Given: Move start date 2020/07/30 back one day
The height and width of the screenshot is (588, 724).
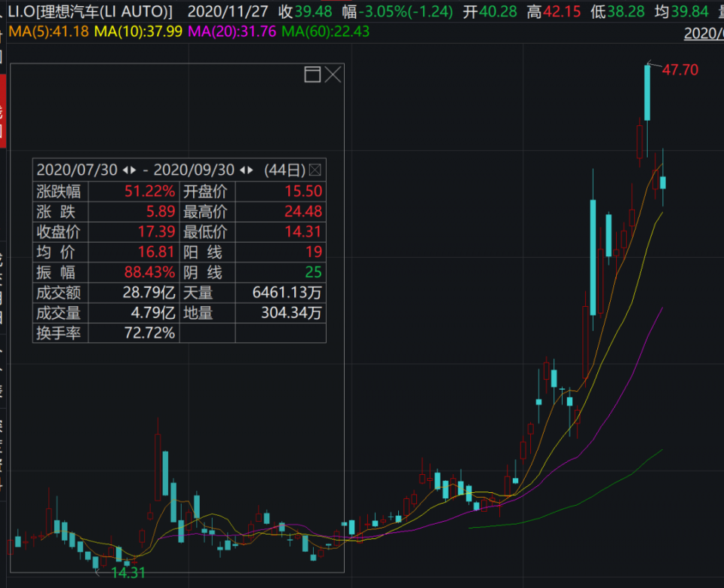Looking at the screenshot, I should (x=125, y=170).
